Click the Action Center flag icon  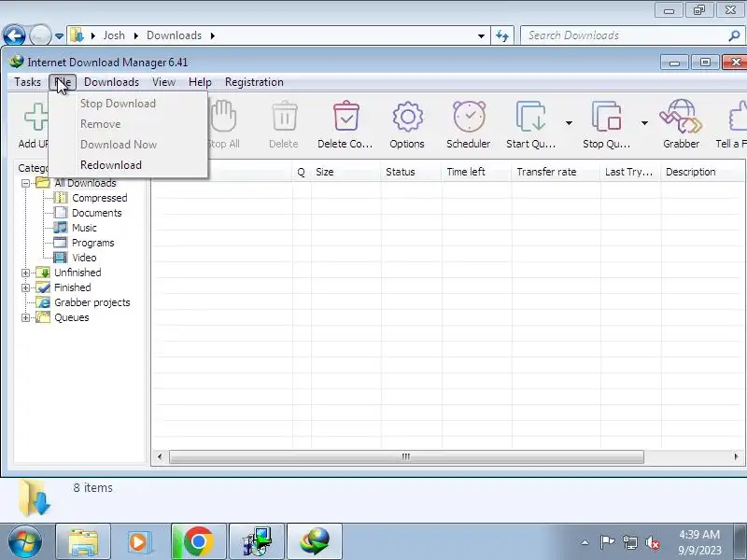(x=607, y=542)
